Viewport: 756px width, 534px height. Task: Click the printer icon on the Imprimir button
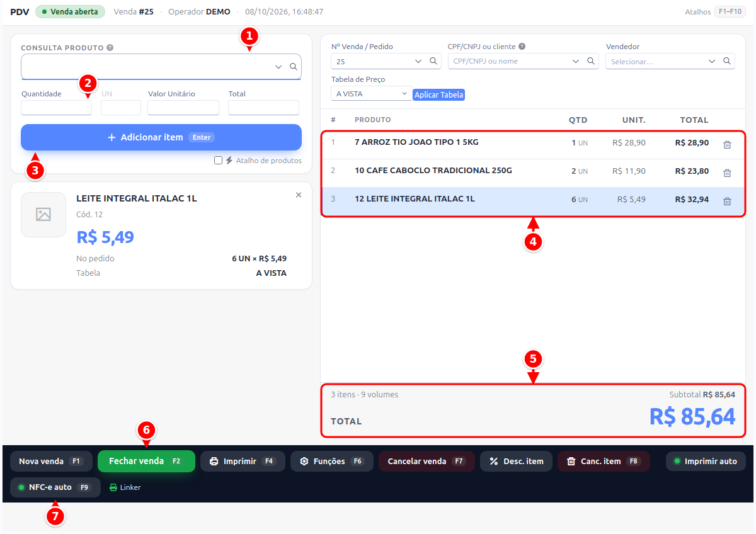(214, 461)
